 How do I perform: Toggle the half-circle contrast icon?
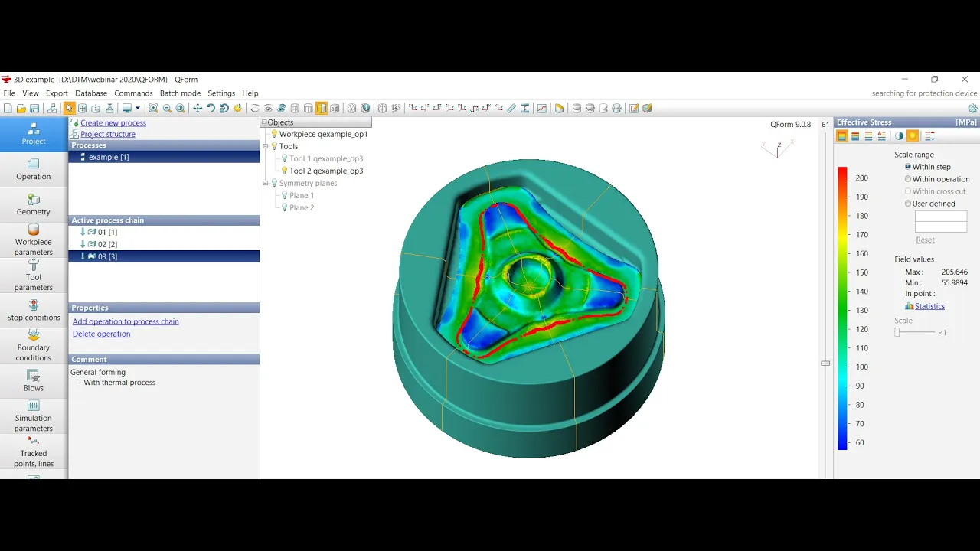[900, 136]
